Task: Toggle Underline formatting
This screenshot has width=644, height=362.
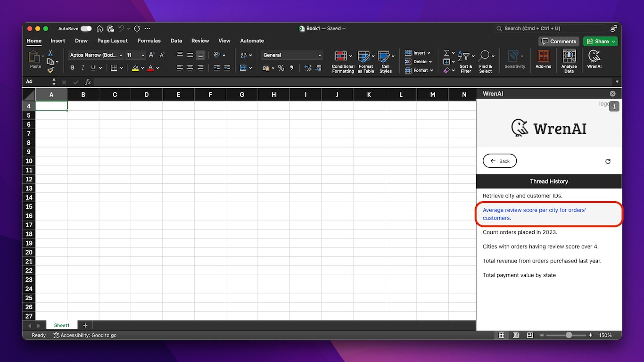Action: pyautogui.click(x=93, y=68)
